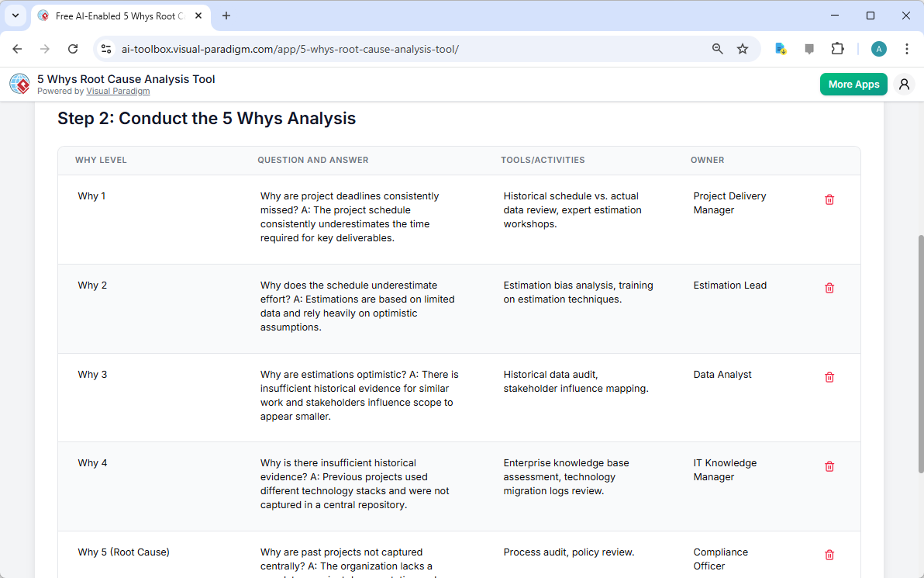Open the Chrome three-dot menu
The image size is (924, 578).
click(x=907, y=48)
